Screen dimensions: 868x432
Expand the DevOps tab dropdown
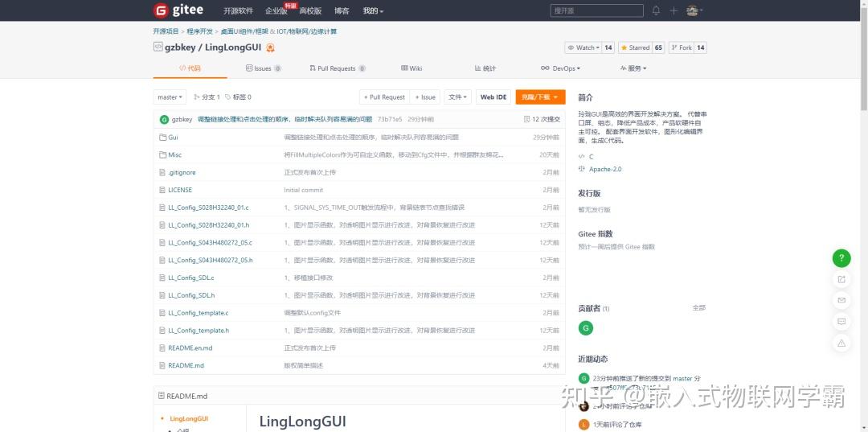click(560, 68)
